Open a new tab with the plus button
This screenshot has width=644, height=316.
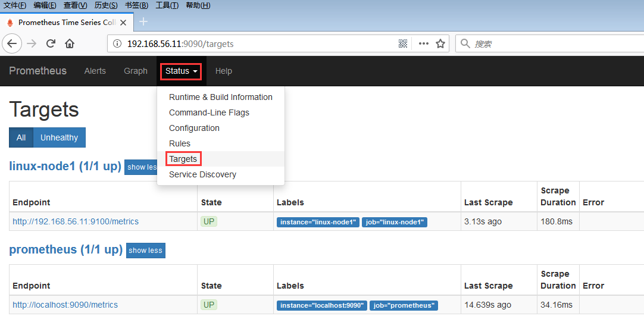pyautogui.click(x=143, y=22)
